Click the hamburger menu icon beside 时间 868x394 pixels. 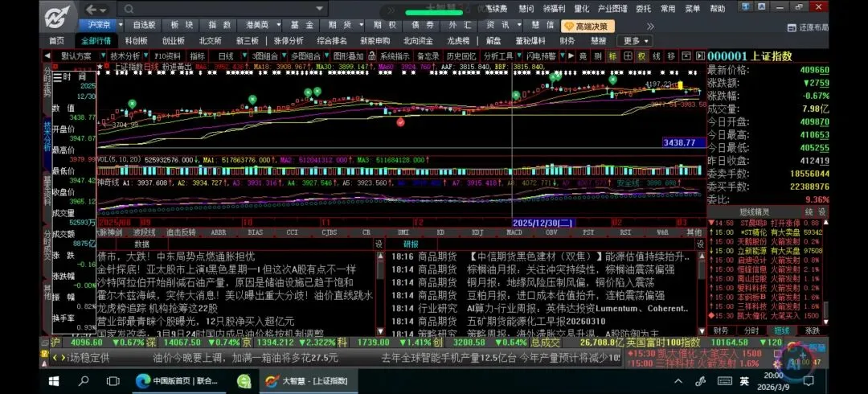58,77
